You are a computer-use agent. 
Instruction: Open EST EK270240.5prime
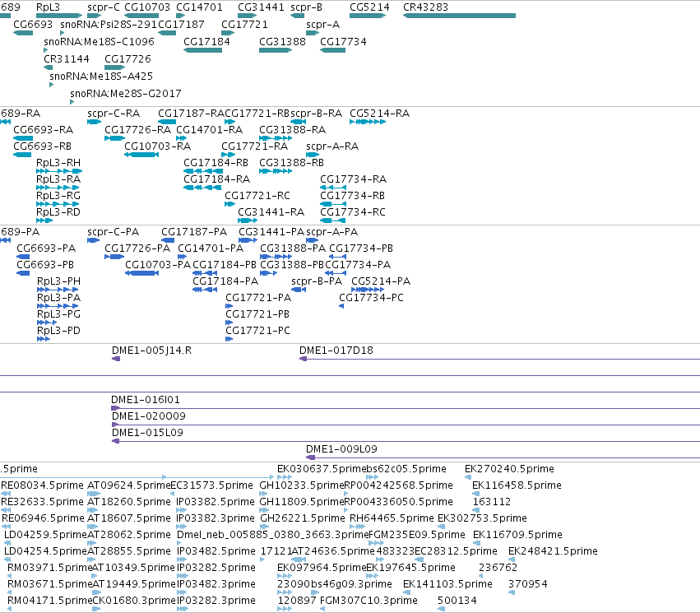[x=509, y=469]
